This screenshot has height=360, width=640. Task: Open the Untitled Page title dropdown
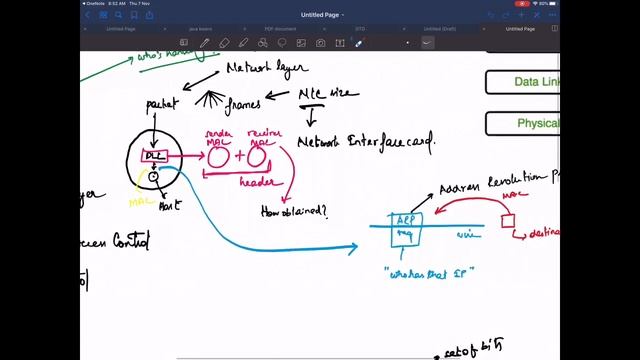point(322,15)
